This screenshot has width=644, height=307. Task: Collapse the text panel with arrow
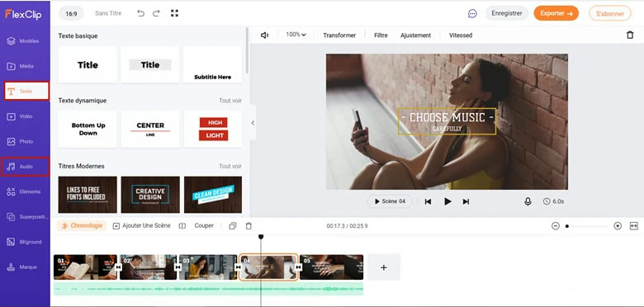coord(253,123)
